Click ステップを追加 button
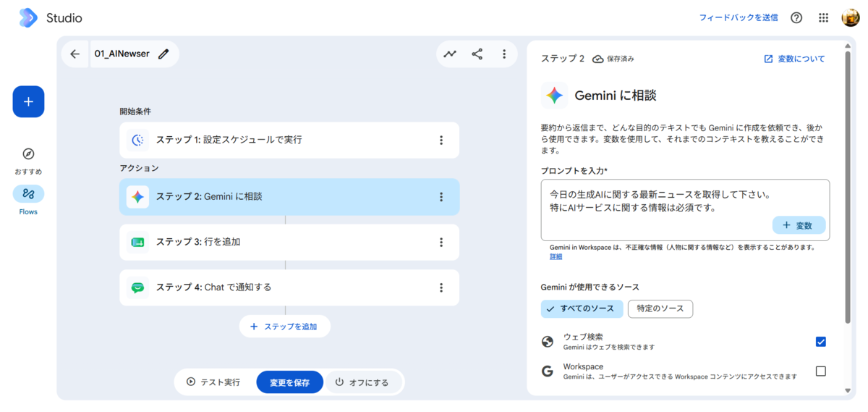 (284, 327)
